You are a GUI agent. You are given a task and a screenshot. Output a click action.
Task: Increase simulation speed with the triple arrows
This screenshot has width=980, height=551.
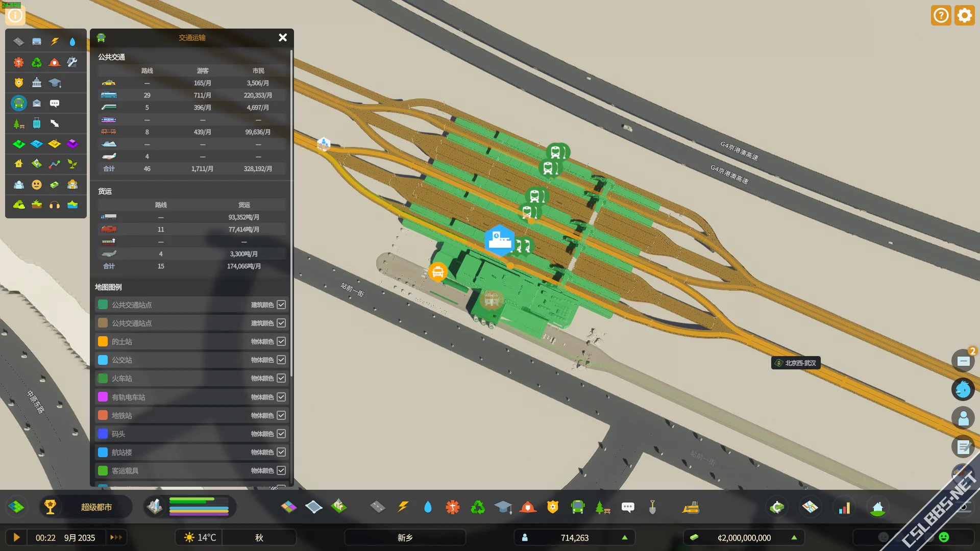point(116,537)
